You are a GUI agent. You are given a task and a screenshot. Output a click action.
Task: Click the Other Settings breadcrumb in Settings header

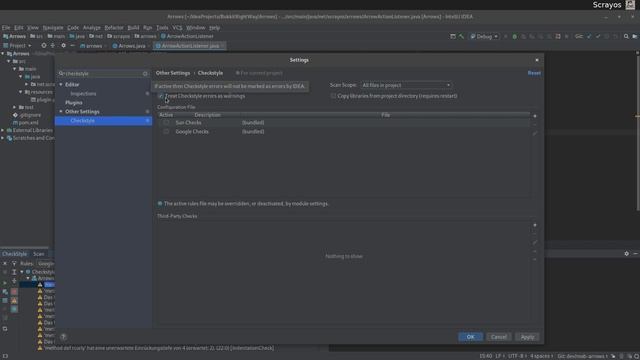pyautogui.click(x=173, y=73)
